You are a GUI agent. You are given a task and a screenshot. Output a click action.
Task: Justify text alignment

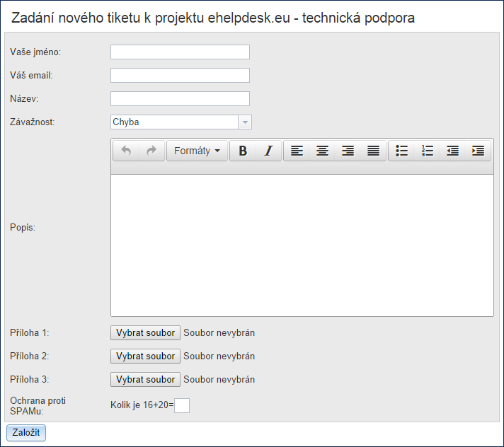[373, 151]
